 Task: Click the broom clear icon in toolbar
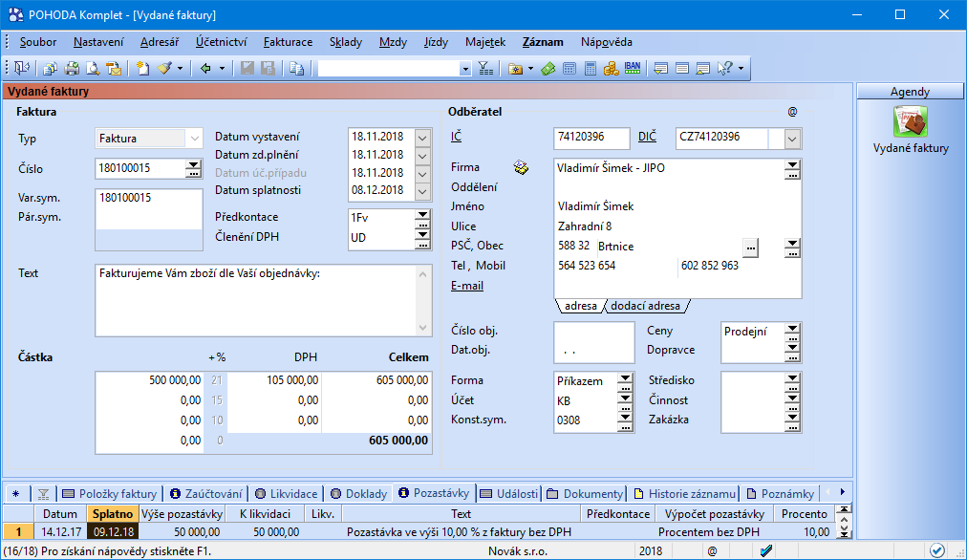click(164, 69)
